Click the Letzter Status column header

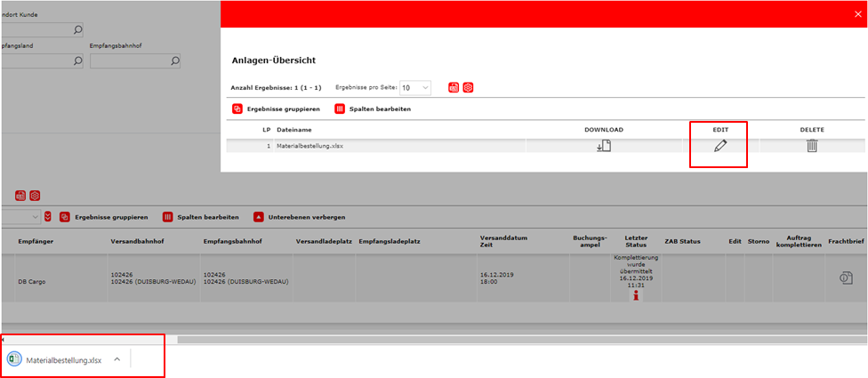click(636, 241)
